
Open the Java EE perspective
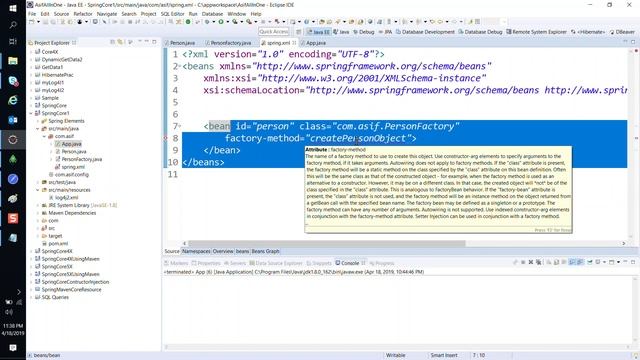point(318,32)
